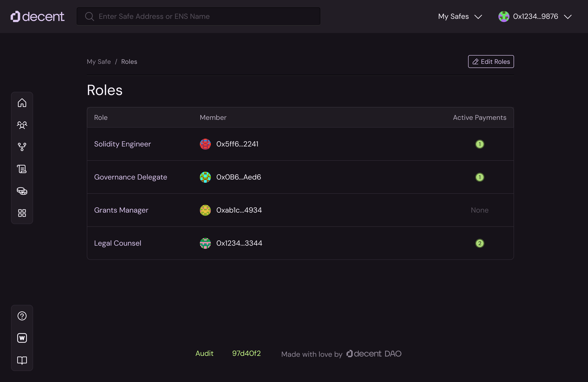
Task: Open the W icon in bottom sidebar
Action: [x=22, y=338]
